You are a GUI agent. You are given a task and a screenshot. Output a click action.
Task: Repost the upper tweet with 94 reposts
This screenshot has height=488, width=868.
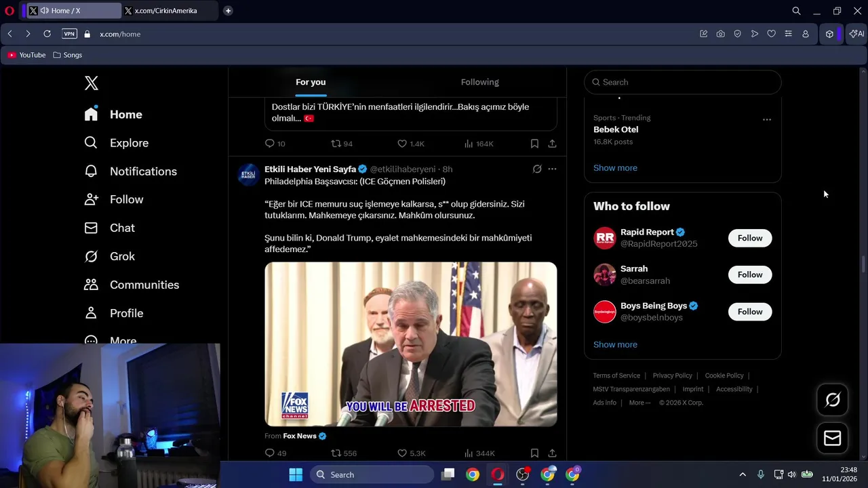pyautogui.click(x=342, y=144)
